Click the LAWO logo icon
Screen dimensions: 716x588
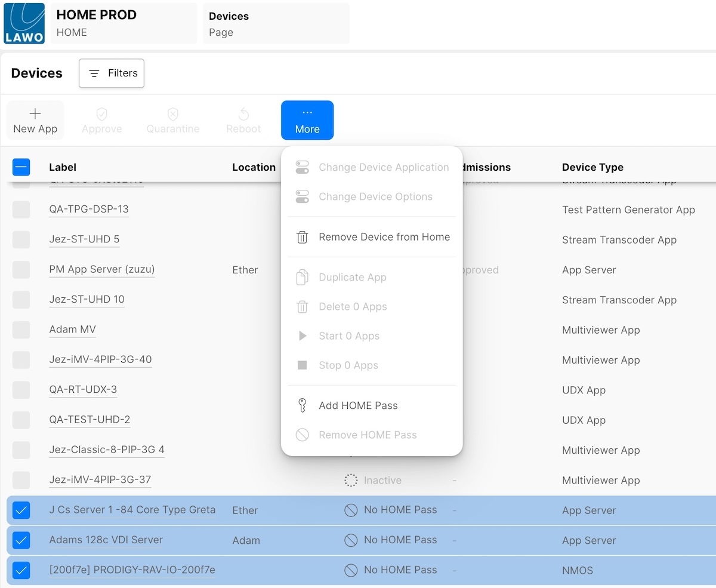[x=24, y=23]
